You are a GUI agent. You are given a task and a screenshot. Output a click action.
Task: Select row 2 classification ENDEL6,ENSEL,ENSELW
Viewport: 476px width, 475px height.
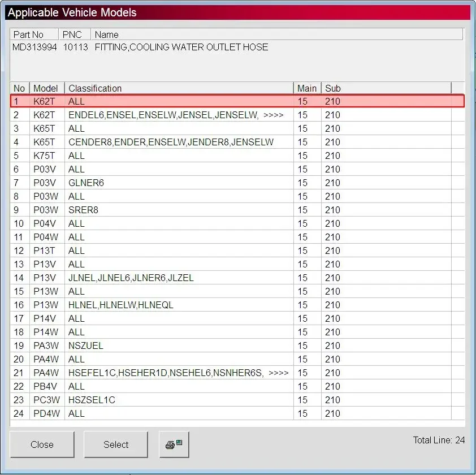click(163, 115)
